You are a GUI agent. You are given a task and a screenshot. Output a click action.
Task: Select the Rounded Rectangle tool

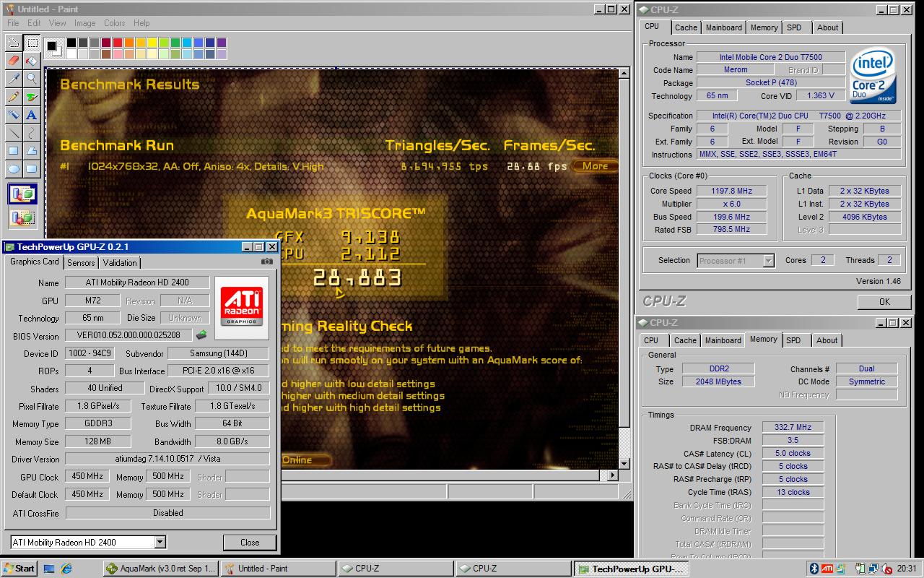coord(32,168)
